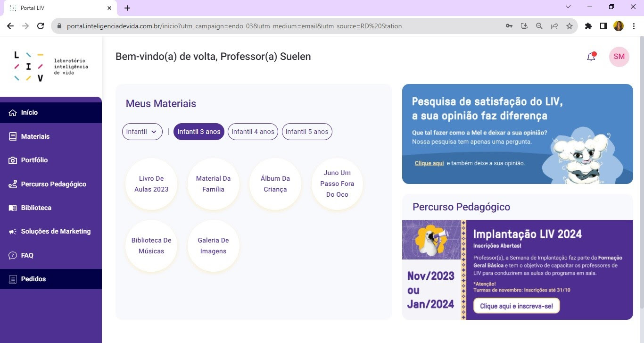Click the Biblioteca book icon
Screen dimensions: 644x343
click(x=13, y=208)
